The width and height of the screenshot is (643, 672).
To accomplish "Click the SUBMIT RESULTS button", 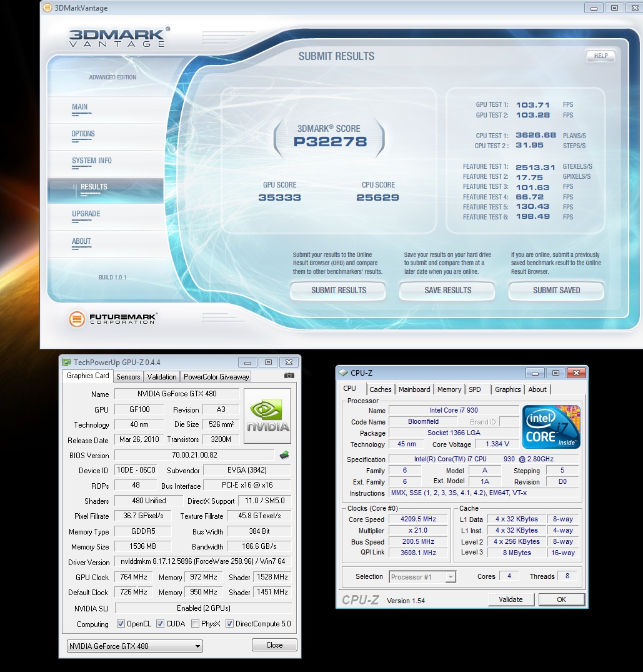I will [x=339, y=290].
